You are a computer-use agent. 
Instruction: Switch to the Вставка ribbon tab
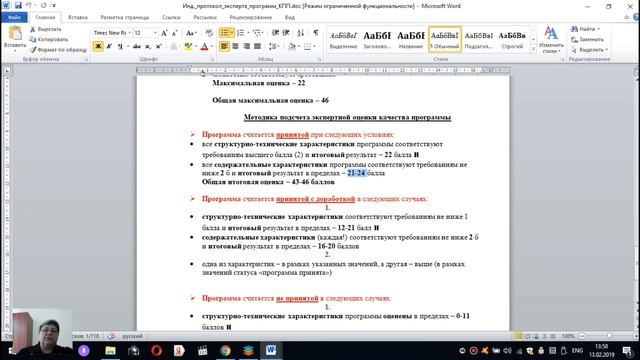click(78, 17)
